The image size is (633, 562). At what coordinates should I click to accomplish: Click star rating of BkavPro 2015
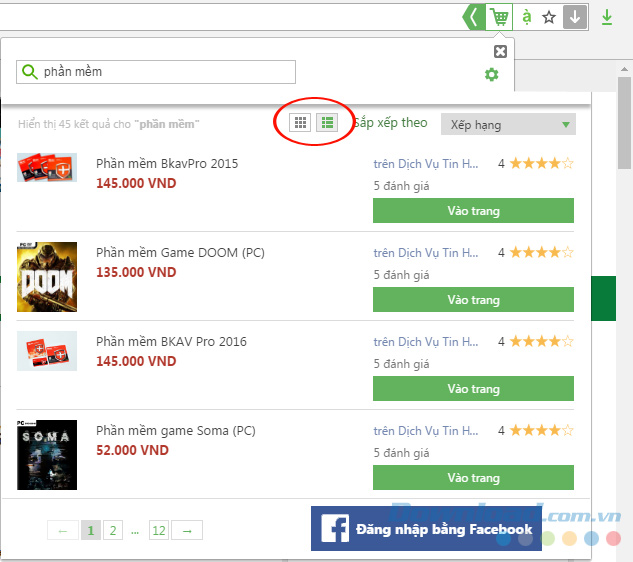(541, 164)
